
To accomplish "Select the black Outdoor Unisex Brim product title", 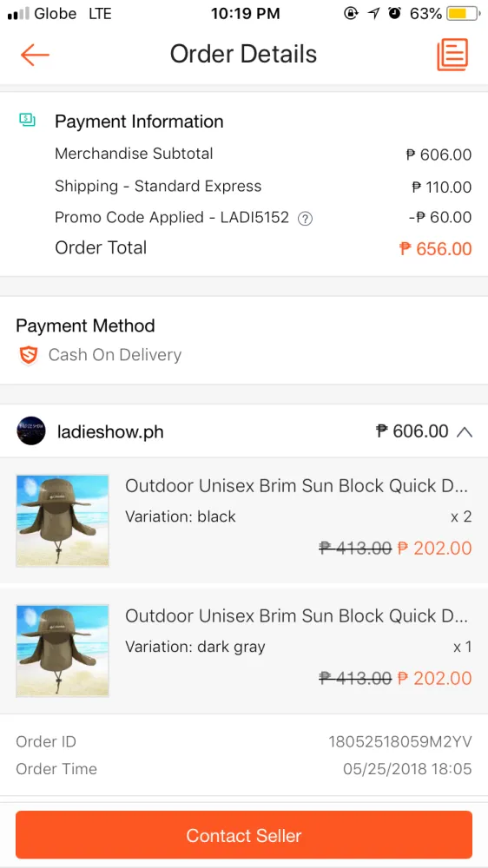I will pyautogui.click(x=297, y=486).
